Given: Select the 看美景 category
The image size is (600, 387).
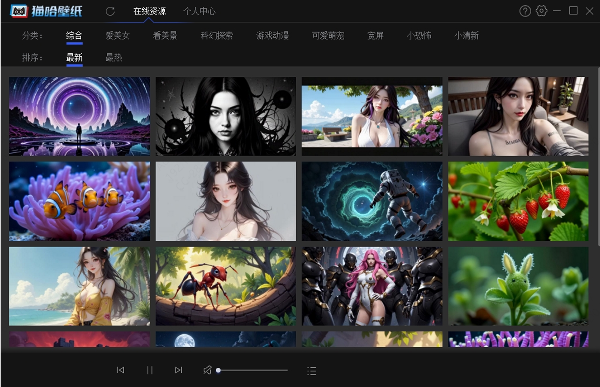Looking at the screenshot, I should (x=165, y=36).
